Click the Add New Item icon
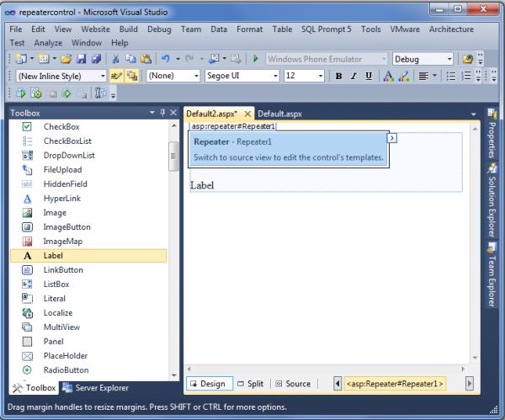505x420 pixels. [x=44, y=59]
